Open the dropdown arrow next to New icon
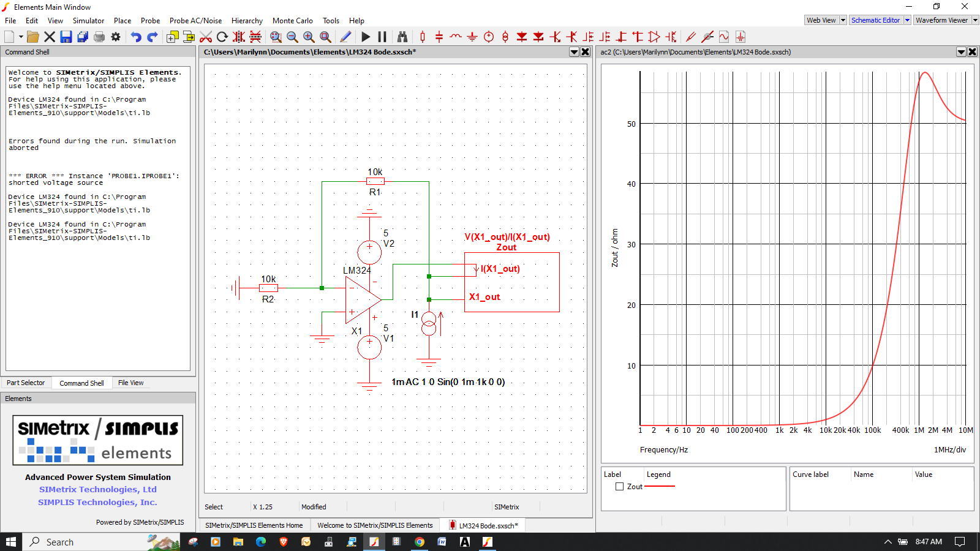980x551 pixels. pyautogui.click(x=21, y=37)
